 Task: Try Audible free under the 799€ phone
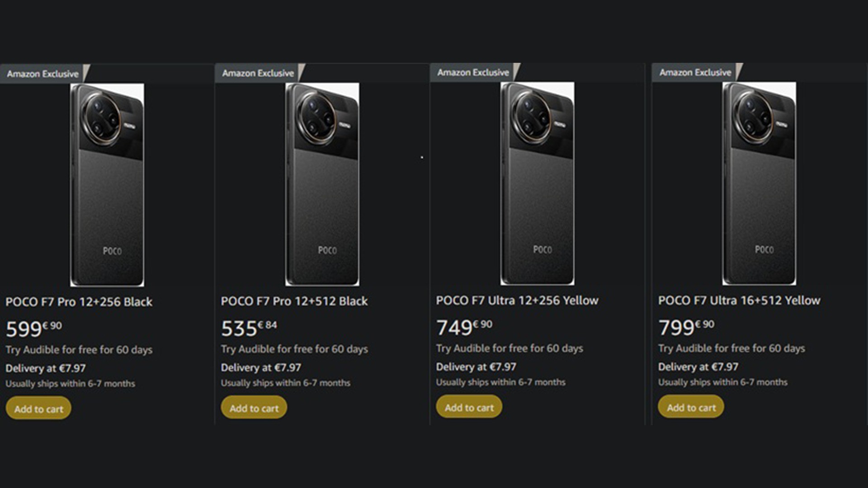[732, 348]
